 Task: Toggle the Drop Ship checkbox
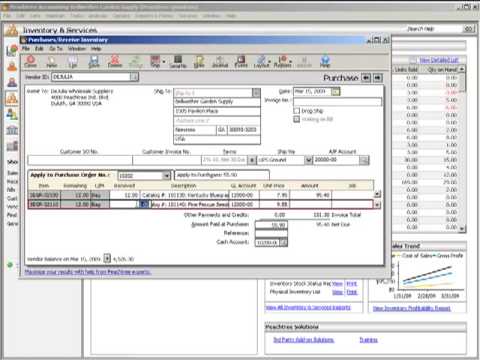click(296, 111)
